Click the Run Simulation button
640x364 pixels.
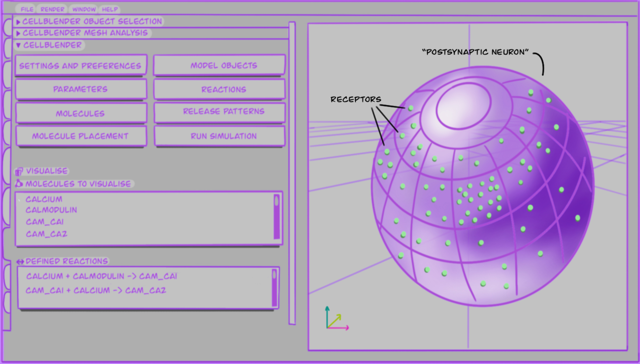pos(219,136)
